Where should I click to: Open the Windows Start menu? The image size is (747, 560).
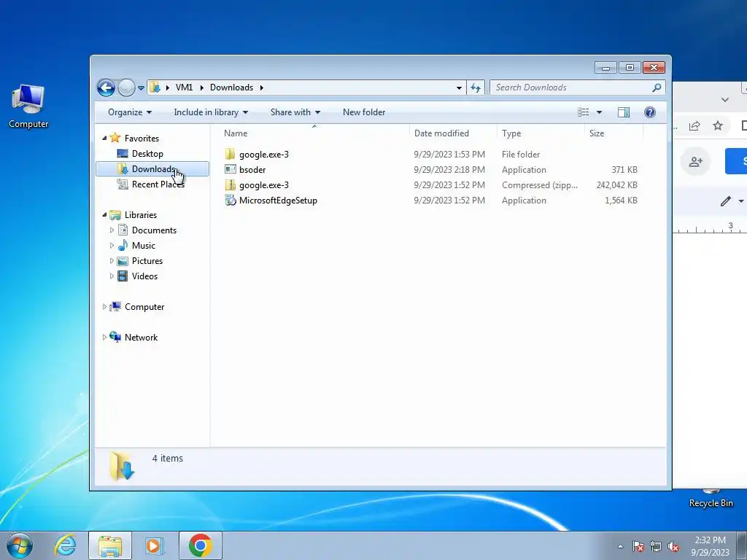tap(20, 545)
